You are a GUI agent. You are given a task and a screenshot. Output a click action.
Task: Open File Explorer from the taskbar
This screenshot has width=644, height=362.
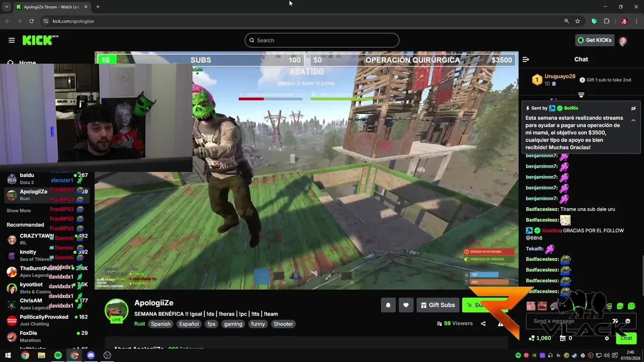pos(41,355)
